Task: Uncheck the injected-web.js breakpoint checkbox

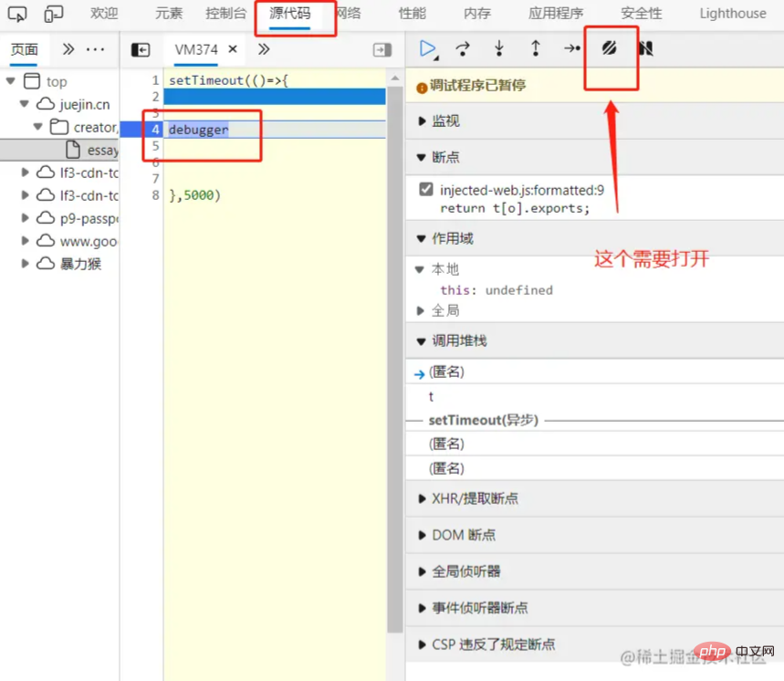Action: 425,190
